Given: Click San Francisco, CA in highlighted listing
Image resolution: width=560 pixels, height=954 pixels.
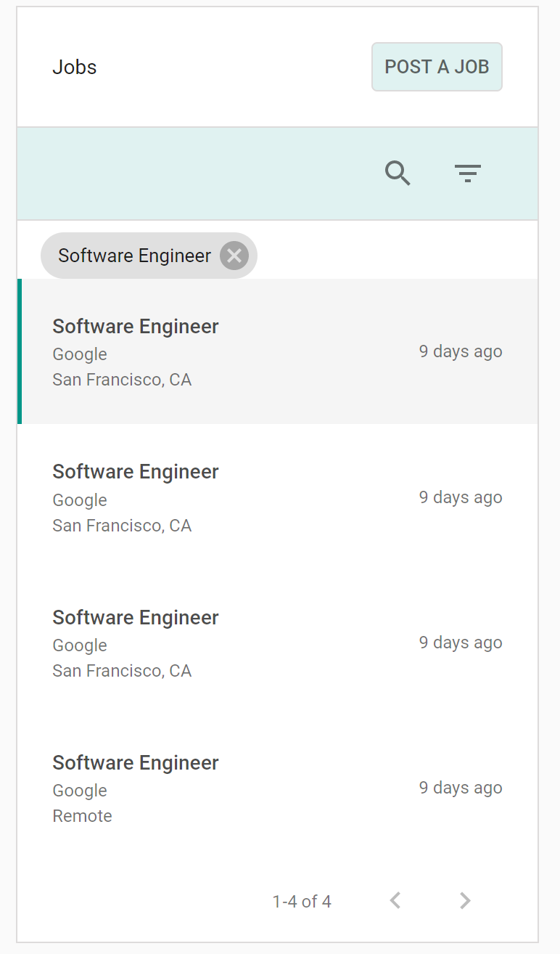Looking at the screenshot, I should tap(122, 380).
